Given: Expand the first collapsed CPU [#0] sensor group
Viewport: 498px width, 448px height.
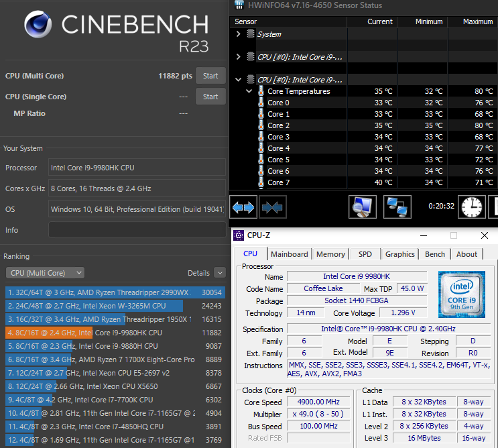Looking at the screenshot, I should [x=239, y=56].
